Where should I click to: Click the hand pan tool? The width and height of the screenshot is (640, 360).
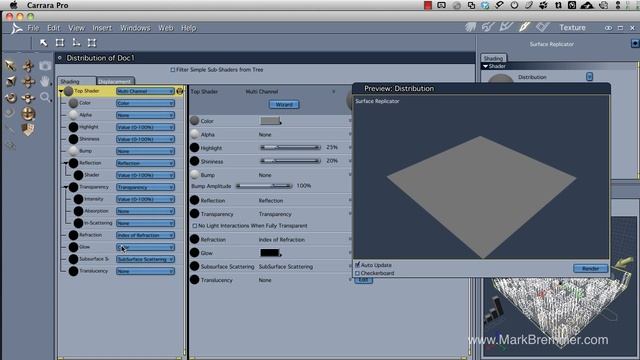pyautogui.click(x=45, y=81)
